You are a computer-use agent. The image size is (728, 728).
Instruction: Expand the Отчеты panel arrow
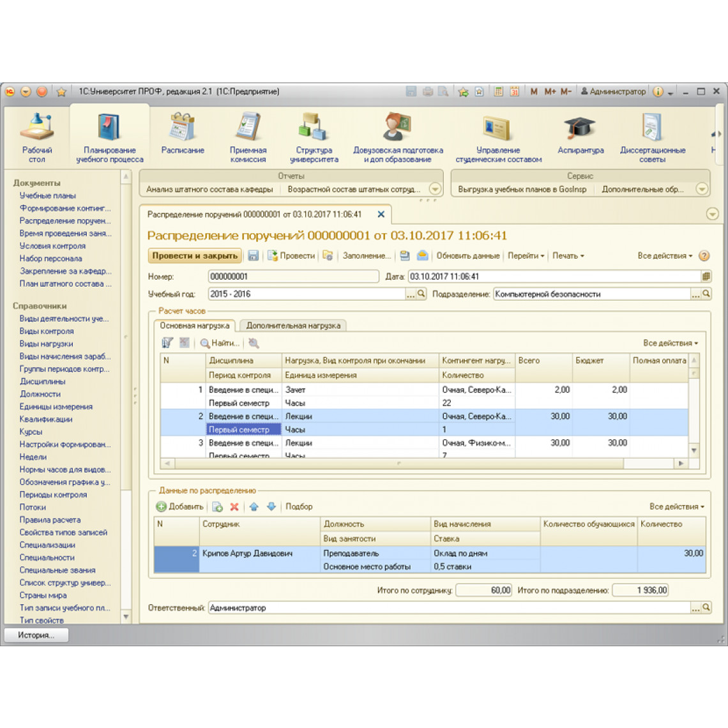coord(435,189)
